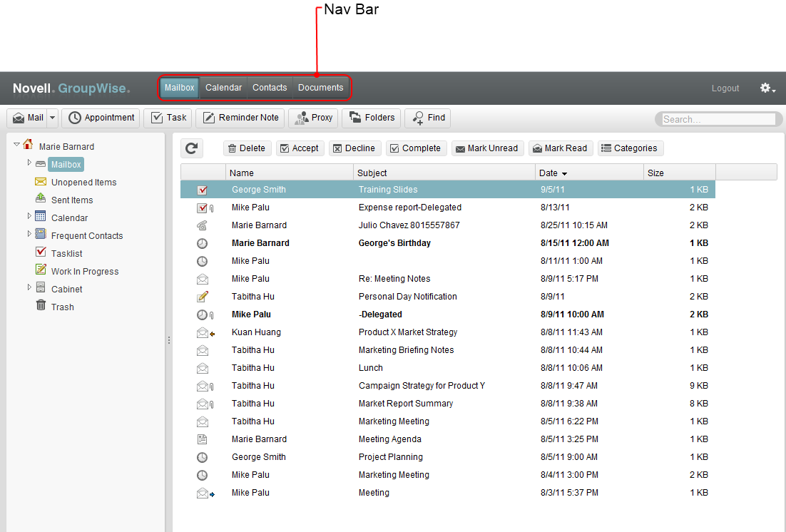Click envelope icon for Marketing Briefing Notes

click(202, 350)
